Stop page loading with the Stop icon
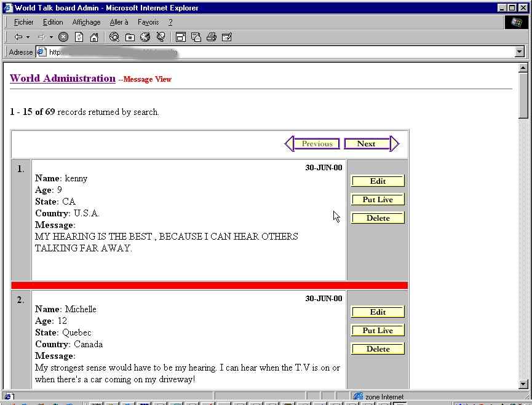 click(63, 37)
